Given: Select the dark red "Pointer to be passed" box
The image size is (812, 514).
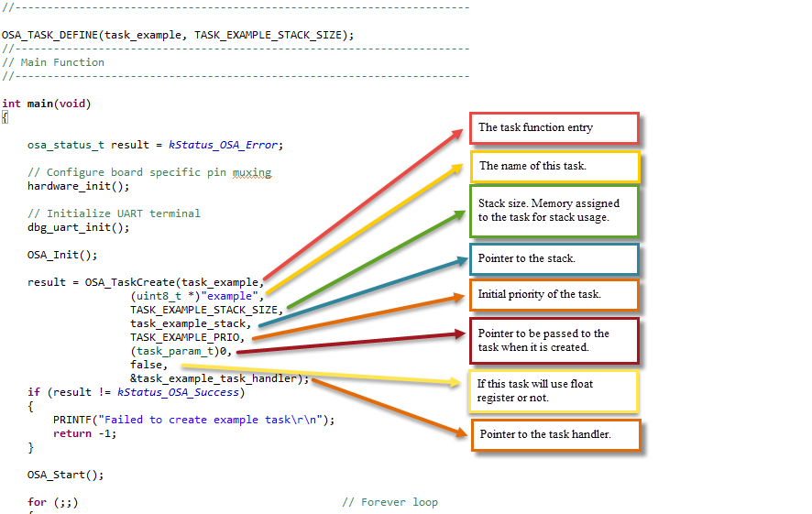Looking at the screenshot, I should point(554,341).
